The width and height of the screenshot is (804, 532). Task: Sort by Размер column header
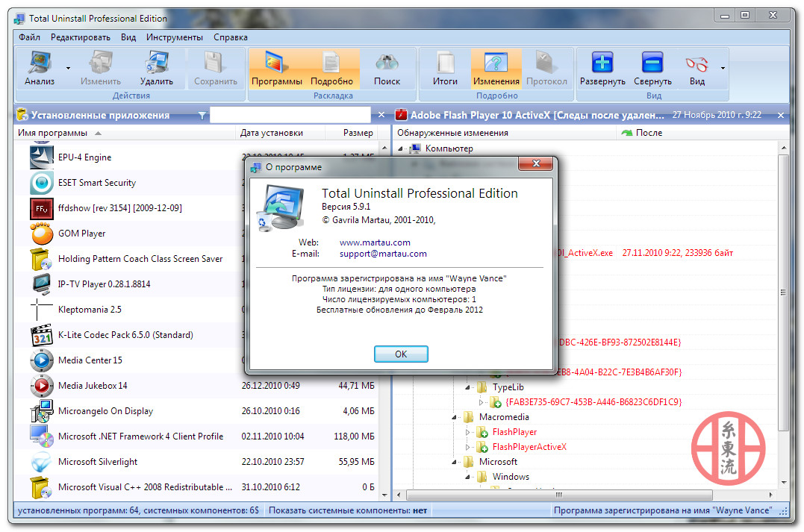[x=352, y=133]
